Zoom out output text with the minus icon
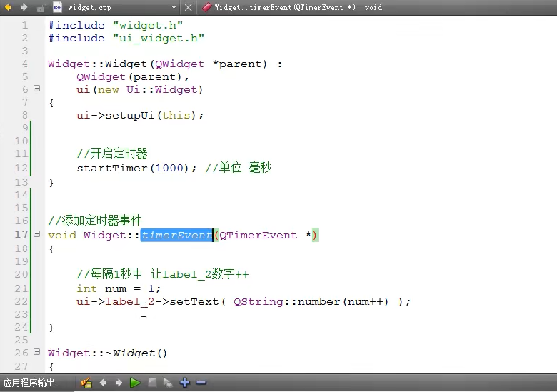Image resolution: width=557 pixels, height=392 pixels. 201,383
